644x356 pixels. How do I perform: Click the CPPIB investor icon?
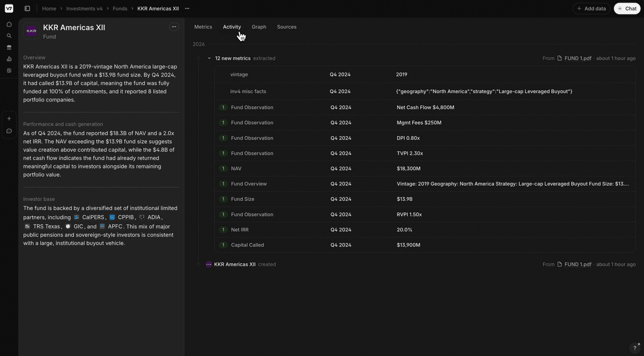pyautogui.click(x=112, y=218)
